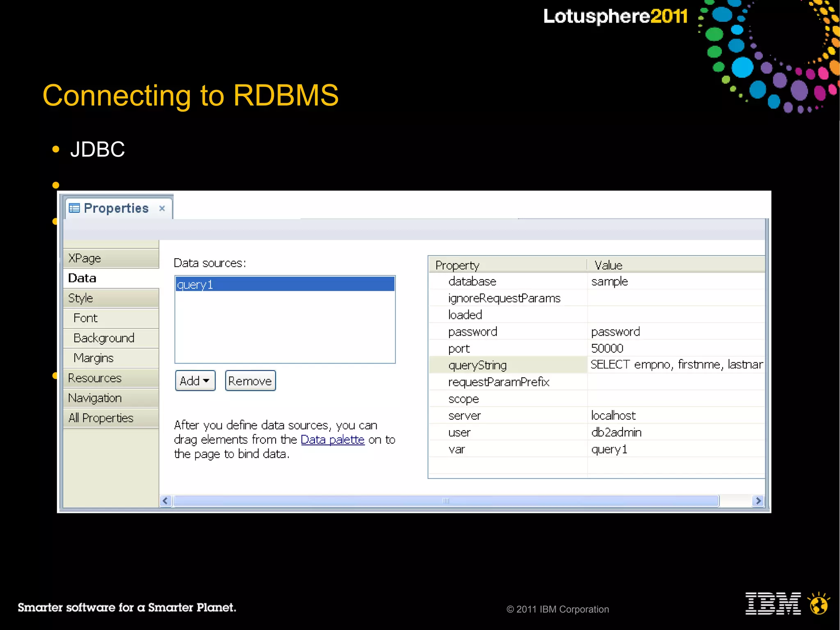The image size is (840, 630).
Task: Open the Background properties section
Action: point(111,338)
